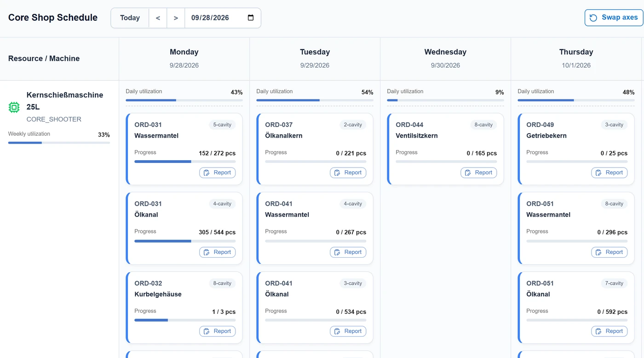Click the report icon on ORD-031 Wassermantel card

pos(207,173)
